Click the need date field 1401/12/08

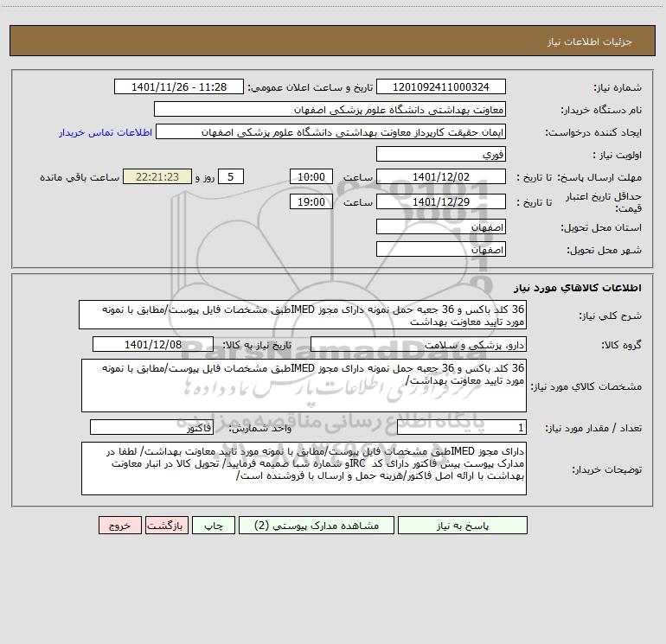pos(153,344)
